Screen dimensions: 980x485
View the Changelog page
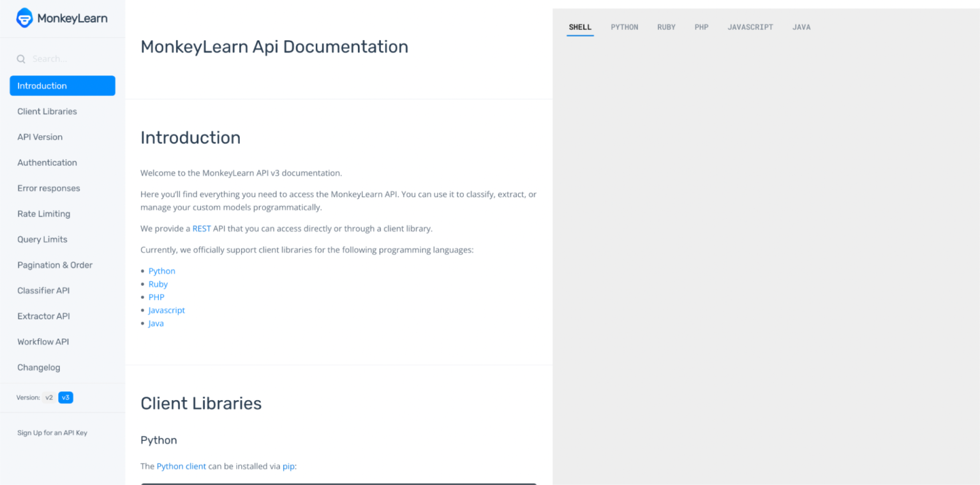[x=39, y=367]
